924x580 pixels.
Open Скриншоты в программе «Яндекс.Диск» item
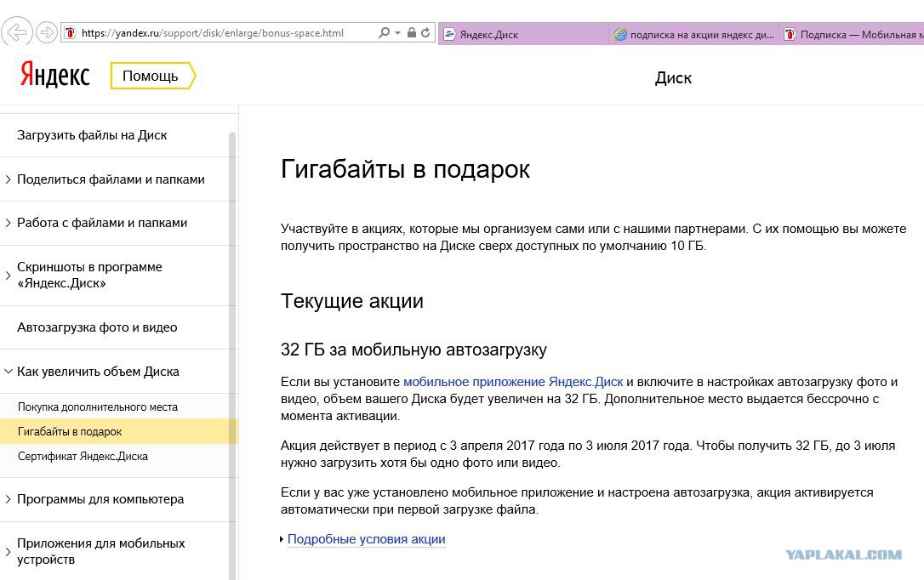(x=89, y=275)
